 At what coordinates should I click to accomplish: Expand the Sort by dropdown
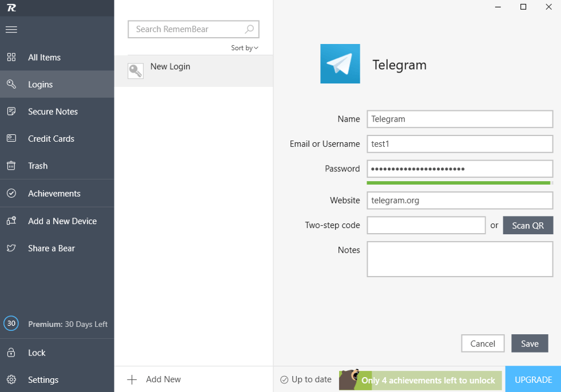pos(244,48)
